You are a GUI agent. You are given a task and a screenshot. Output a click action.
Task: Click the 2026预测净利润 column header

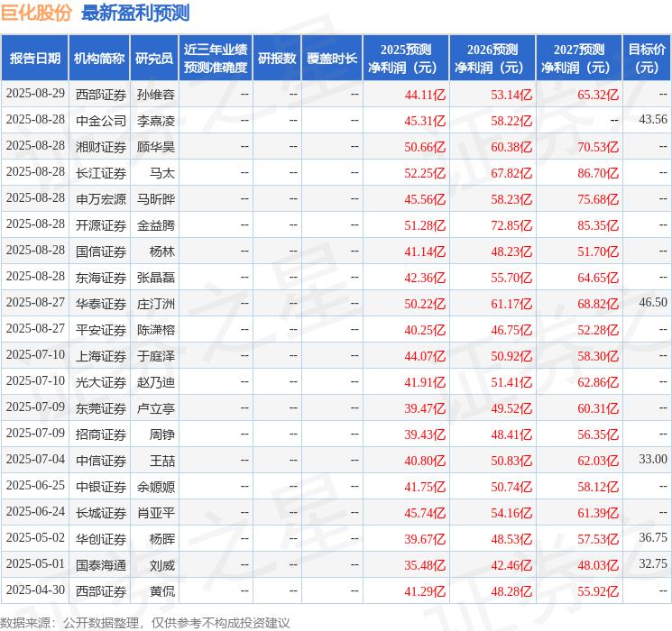coord(492,59)
